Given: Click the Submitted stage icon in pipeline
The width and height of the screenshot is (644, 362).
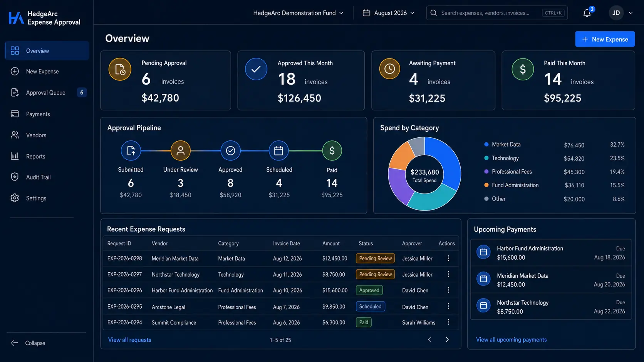Looking at the screenshot, I should click(131, 150).
